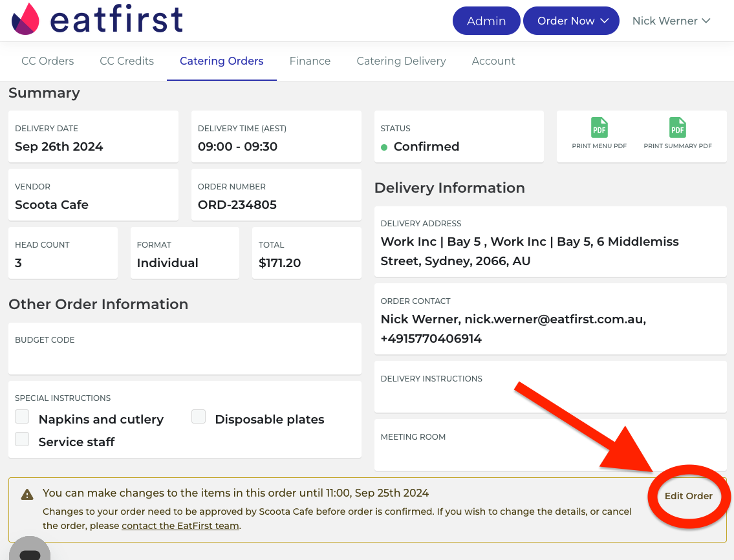Click the Admin button
Viewport: 734px width, 560px height.
click(x=486, y=21)
